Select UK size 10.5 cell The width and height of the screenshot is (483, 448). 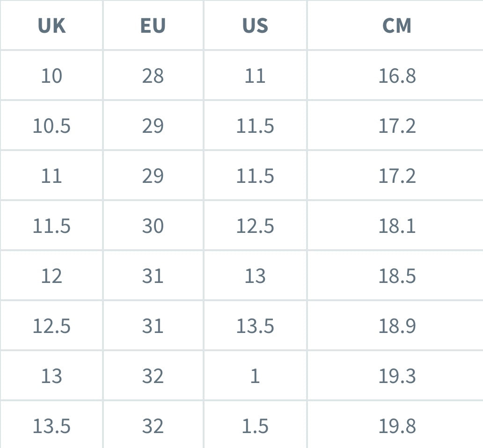point(51,126)
